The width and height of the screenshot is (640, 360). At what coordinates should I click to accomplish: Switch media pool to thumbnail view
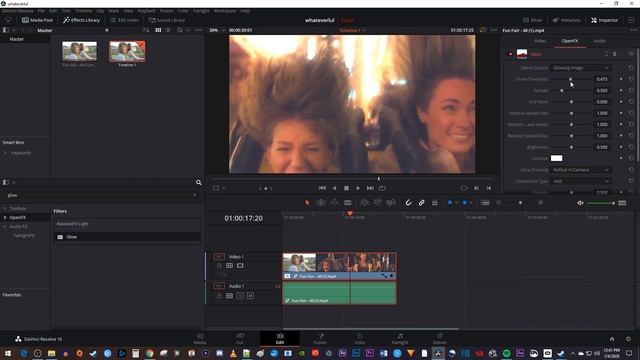coord(158,30)
